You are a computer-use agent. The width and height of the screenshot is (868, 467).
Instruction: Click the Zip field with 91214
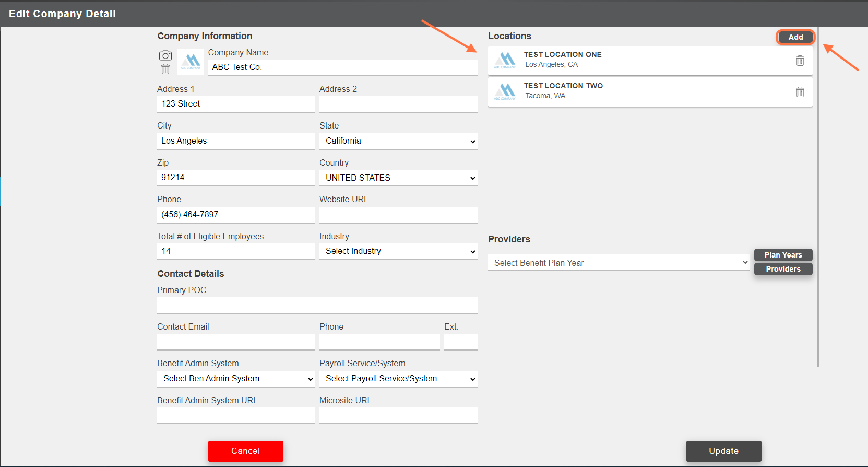(x=236, y=178)
